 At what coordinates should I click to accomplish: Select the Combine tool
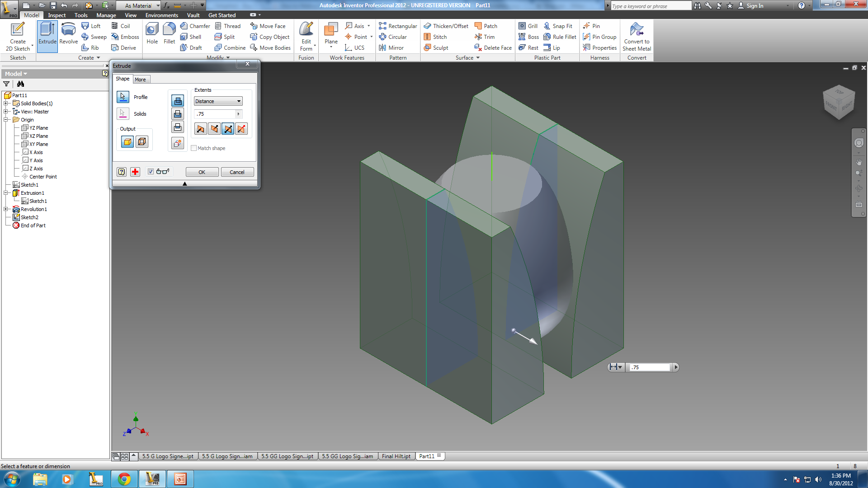(x=230, y=48)
